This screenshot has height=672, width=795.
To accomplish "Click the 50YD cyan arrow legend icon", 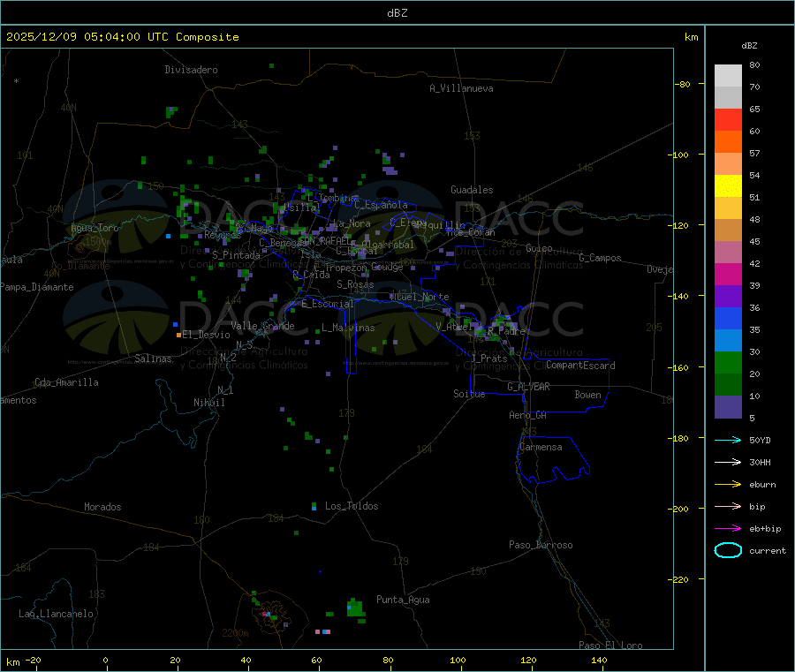I will 728,440.
